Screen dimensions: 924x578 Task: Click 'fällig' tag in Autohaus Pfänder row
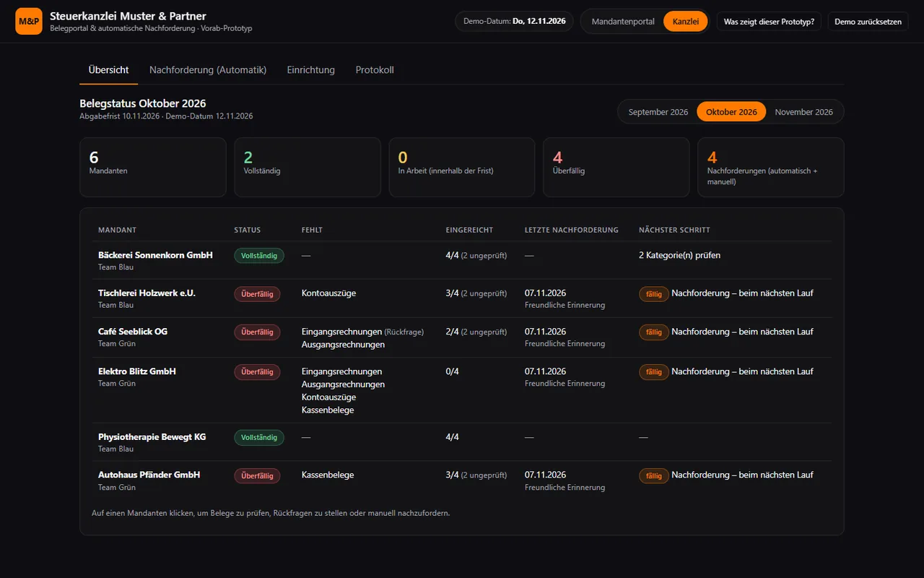[x=654, y=476]
